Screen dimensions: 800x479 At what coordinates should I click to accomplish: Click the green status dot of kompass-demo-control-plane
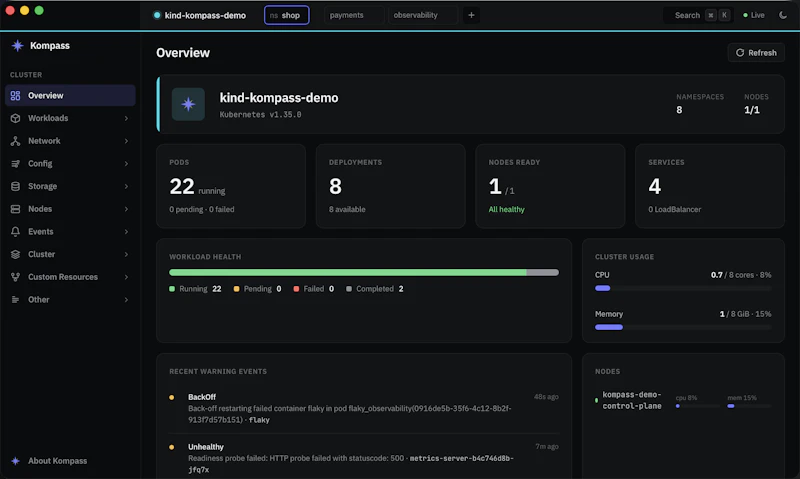596,400
